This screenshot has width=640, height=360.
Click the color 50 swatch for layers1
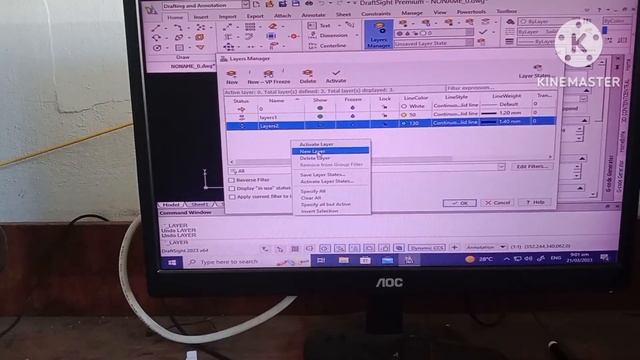click(x=404, y=115)
